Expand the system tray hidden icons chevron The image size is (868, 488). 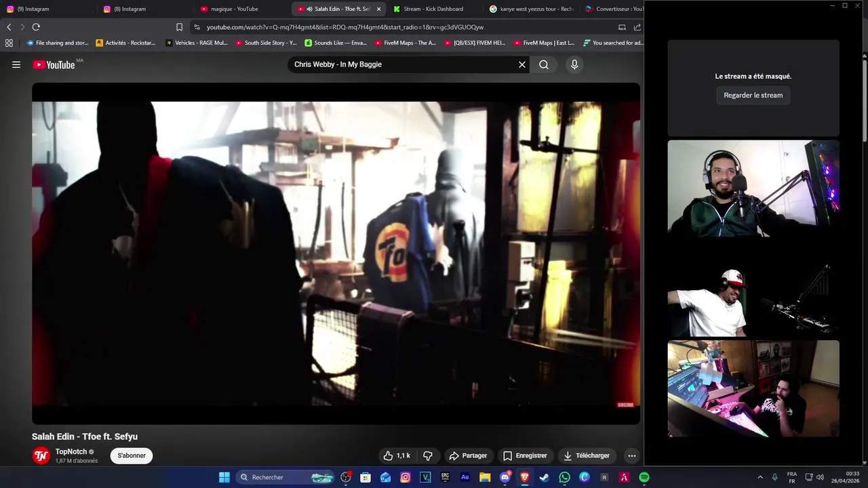pyautogui.click(x=760, y=477)
